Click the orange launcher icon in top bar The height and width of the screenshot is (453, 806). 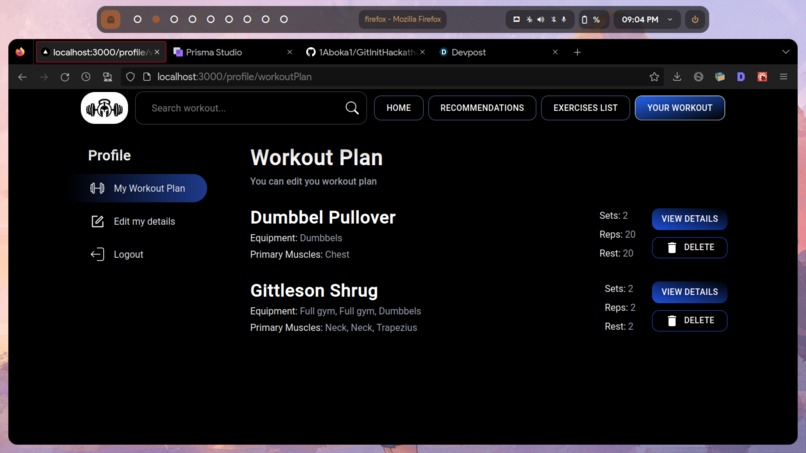pos(111,20)
